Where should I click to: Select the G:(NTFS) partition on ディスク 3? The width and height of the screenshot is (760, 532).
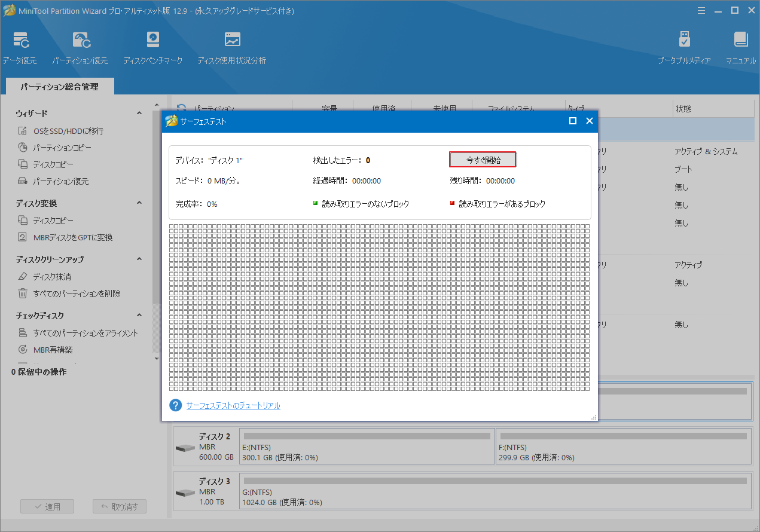495,491
